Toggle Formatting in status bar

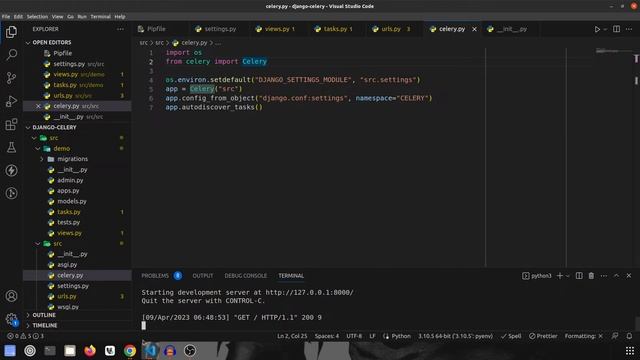coord(584,336)
